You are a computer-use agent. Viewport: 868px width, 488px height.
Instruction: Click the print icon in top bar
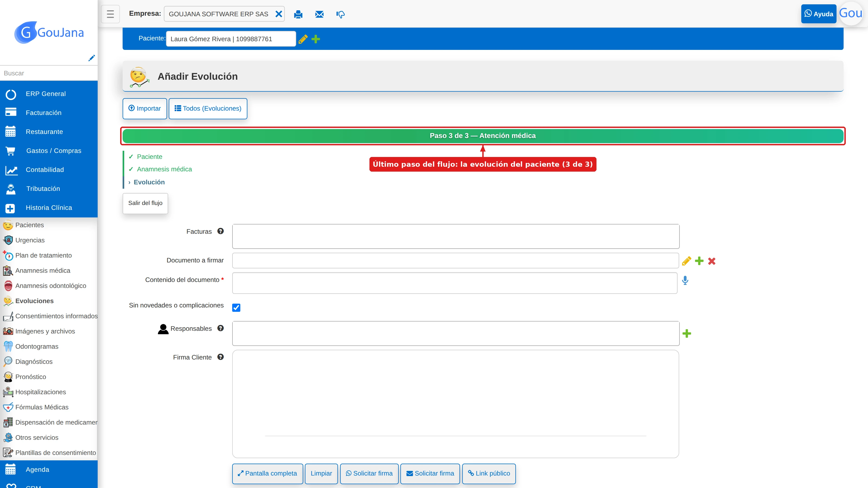298,14
